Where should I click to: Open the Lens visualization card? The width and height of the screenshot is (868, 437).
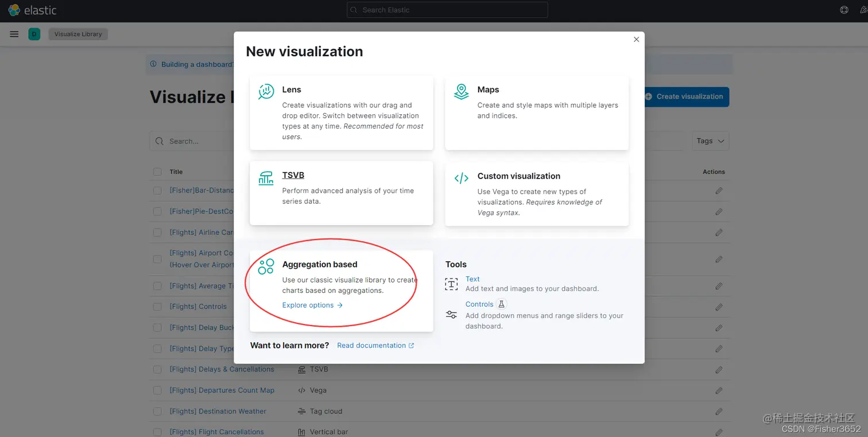click(342, 113)
